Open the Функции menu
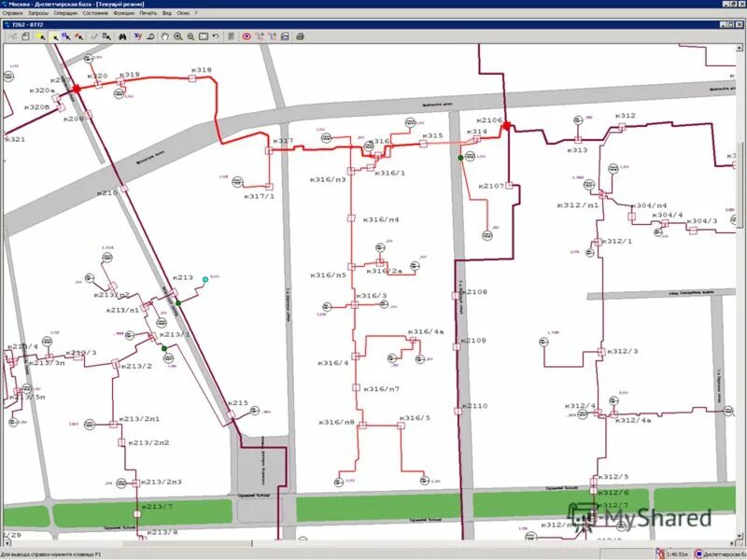This screenshot has width=747, height=560. 124,13
